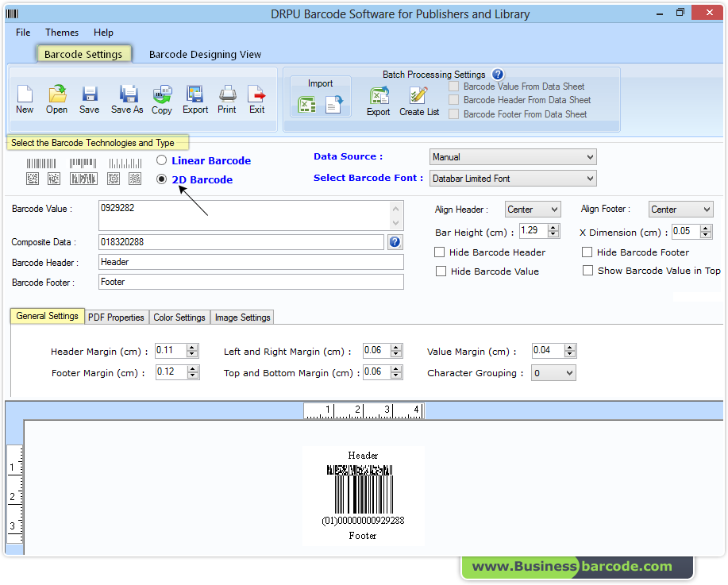Import from Excel sheet icon

coord(307,105)
